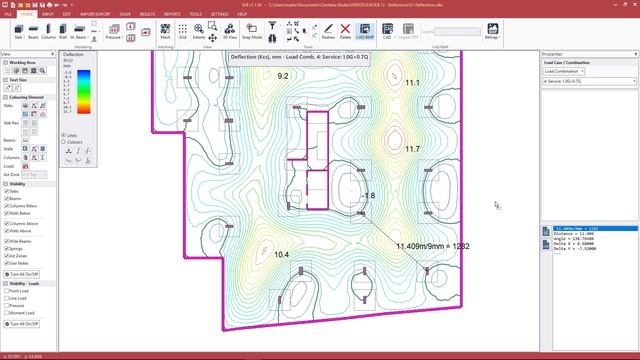Open the 3D View
640x360 pixels.
pos(230,31)
